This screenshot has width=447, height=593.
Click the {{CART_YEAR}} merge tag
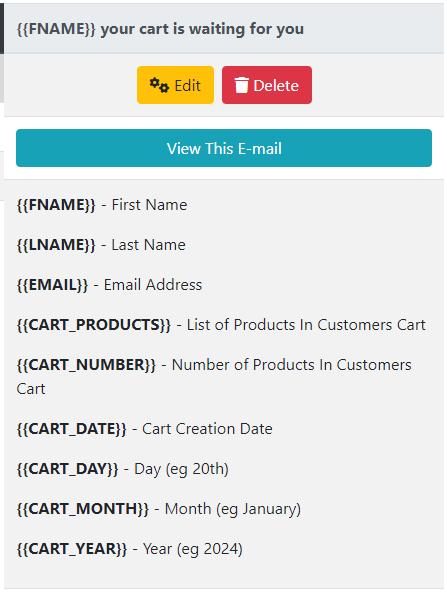tap(72, 549)
